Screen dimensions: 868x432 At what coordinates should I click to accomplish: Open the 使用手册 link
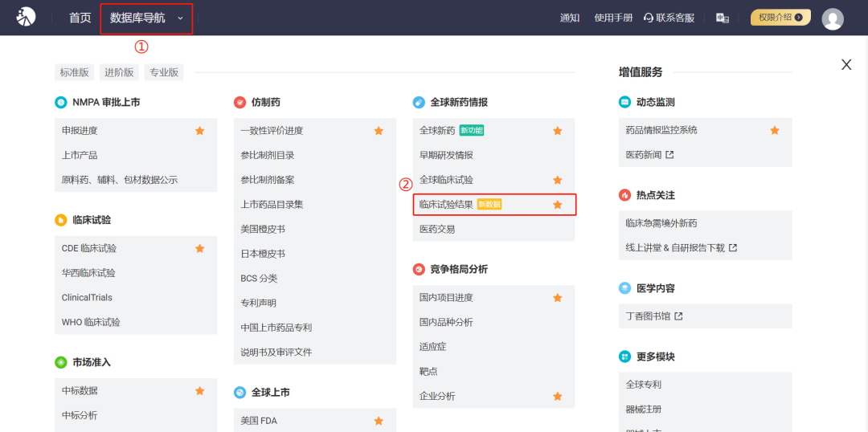pyautogui.click(x=612, y=18)
